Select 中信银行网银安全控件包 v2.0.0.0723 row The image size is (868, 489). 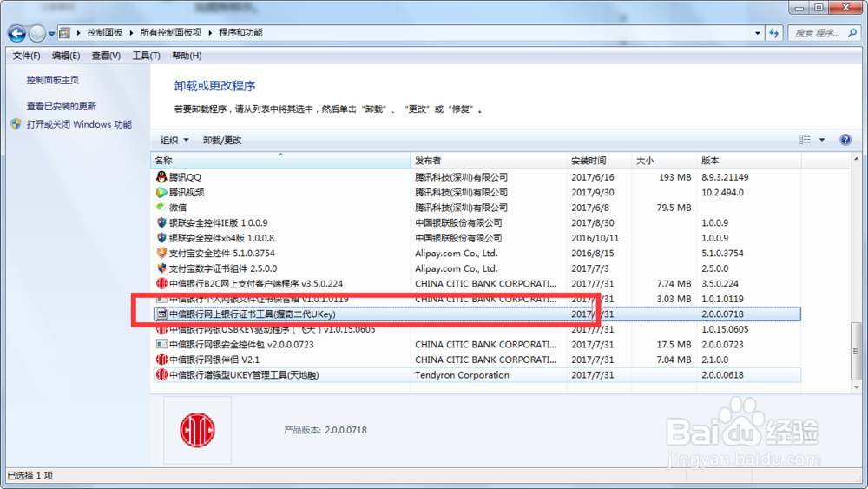tap(477, 345)
